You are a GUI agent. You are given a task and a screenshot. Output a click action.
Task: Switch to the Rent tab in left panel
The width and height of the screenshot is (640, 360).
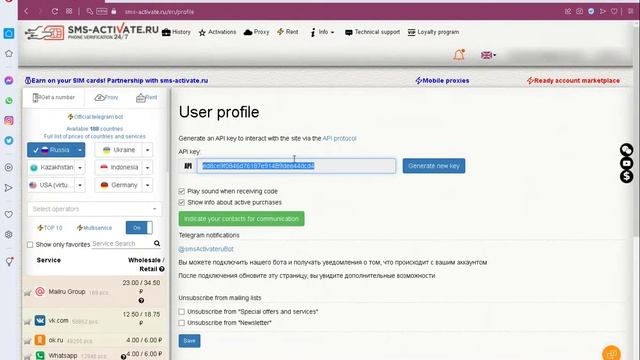click(x=147, y=98)
